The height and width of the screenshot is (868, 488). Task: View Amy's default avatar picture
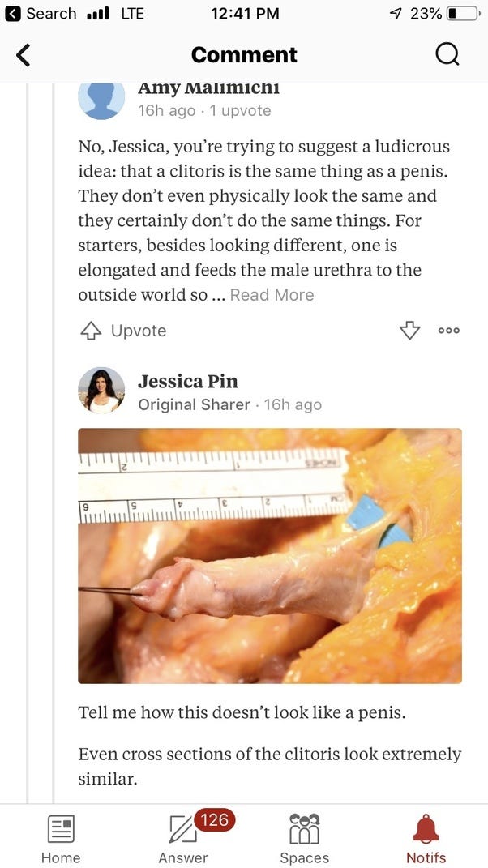click(101, 100)
